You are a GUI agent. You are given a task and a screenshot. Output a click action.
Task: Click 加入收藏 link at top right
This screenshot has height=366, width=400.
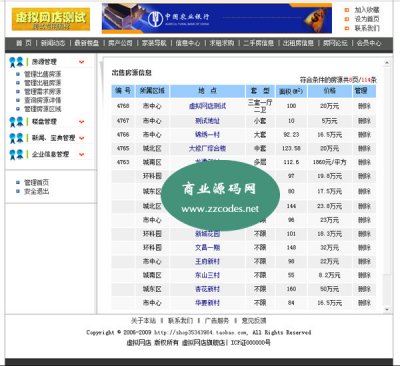(x=367, y=10)
